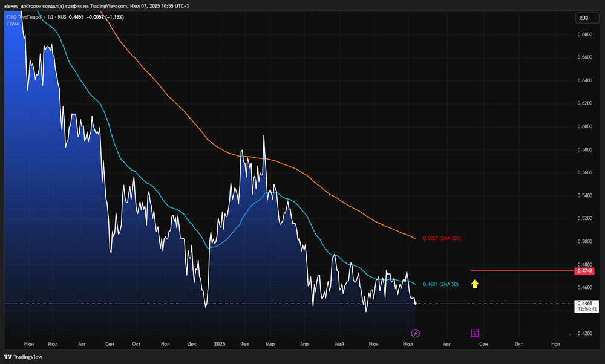Screen dimensions: 605x364
Task: Click the purple earnings E marker
Action: tap(474, 333)
